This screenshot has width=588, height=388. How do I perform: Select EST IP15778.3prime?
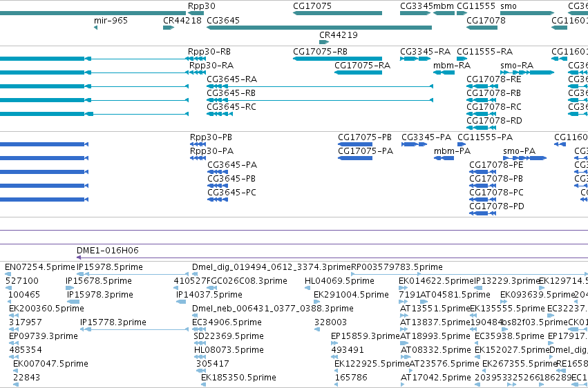113,323
